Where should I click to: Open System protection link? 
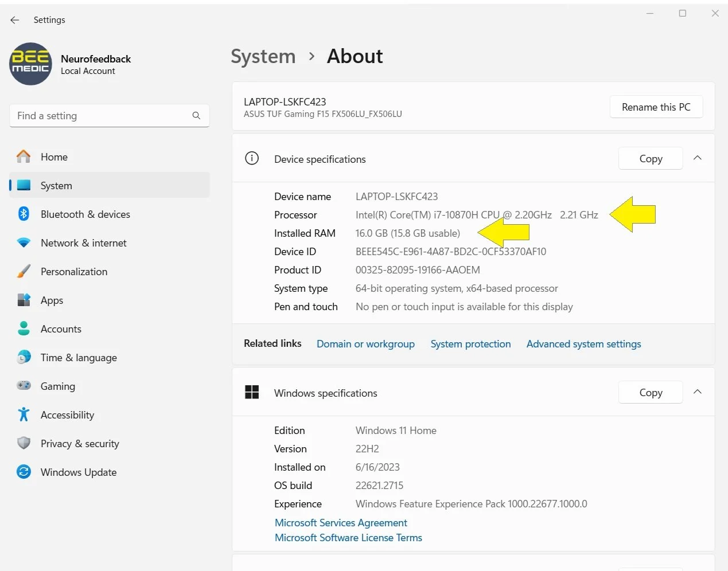(470, 344)
